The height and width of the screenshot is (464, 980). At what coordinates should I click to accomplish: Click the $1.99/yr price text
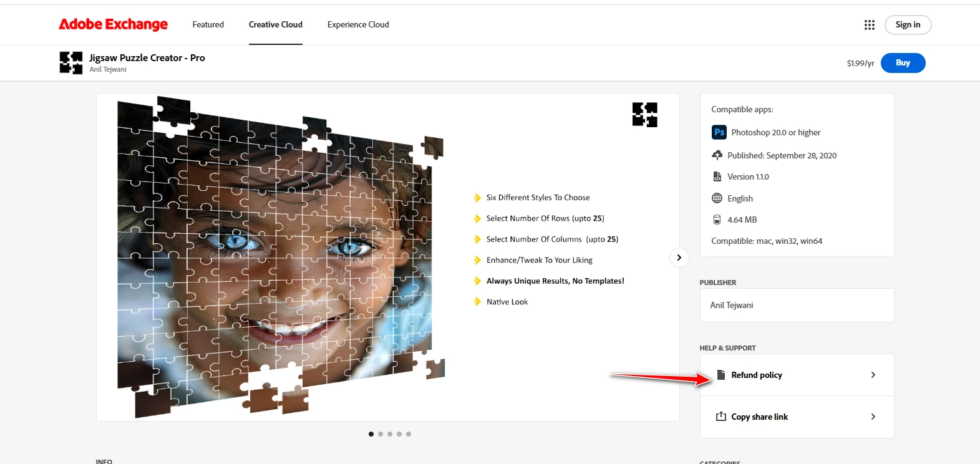[860, 63]
